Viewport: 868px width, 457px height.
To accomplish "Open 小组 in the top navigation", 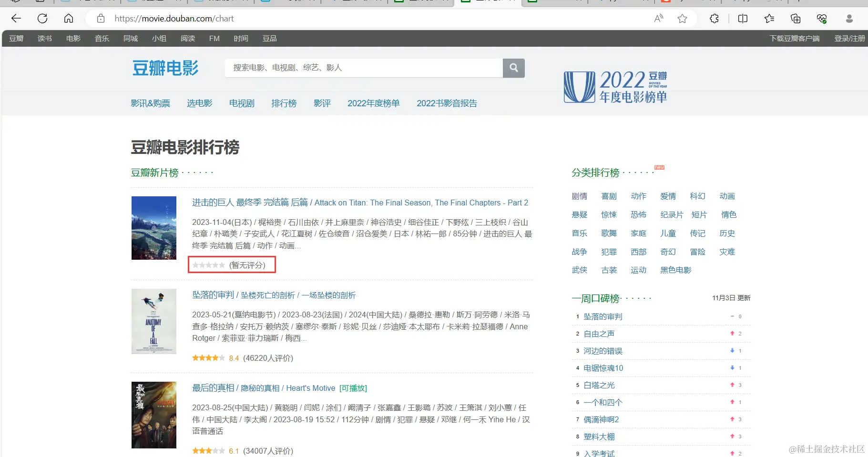I will click(159, 39).
